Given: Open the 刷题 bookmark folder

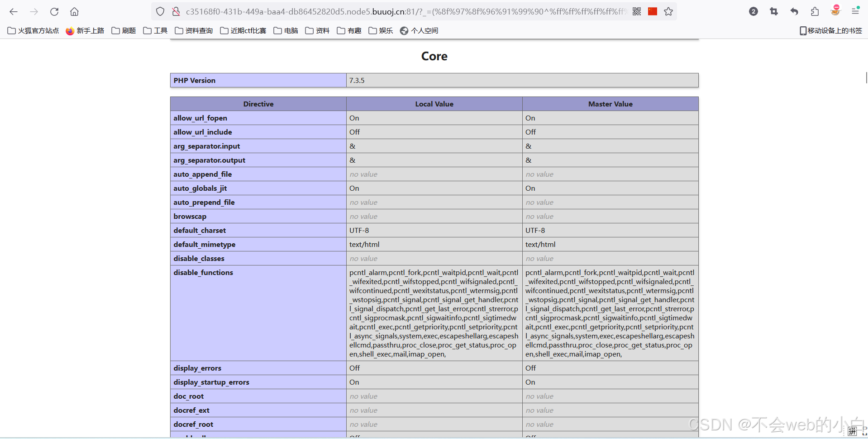Looking at the screenshot, I should tap(124, 31).
